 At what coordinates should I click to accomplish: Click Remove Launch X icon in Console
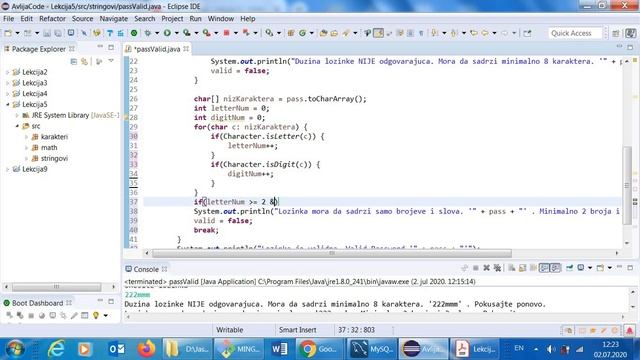487,268
